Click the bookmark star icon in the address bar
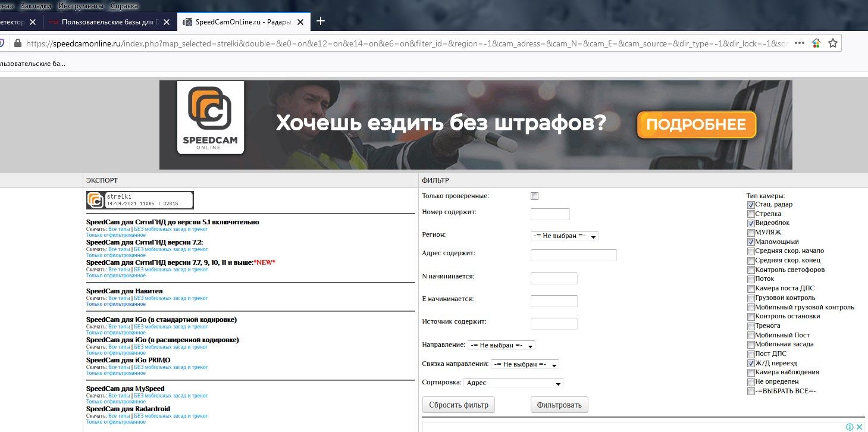The height and width of the screenshot is (432, 868). click(833, 43)
